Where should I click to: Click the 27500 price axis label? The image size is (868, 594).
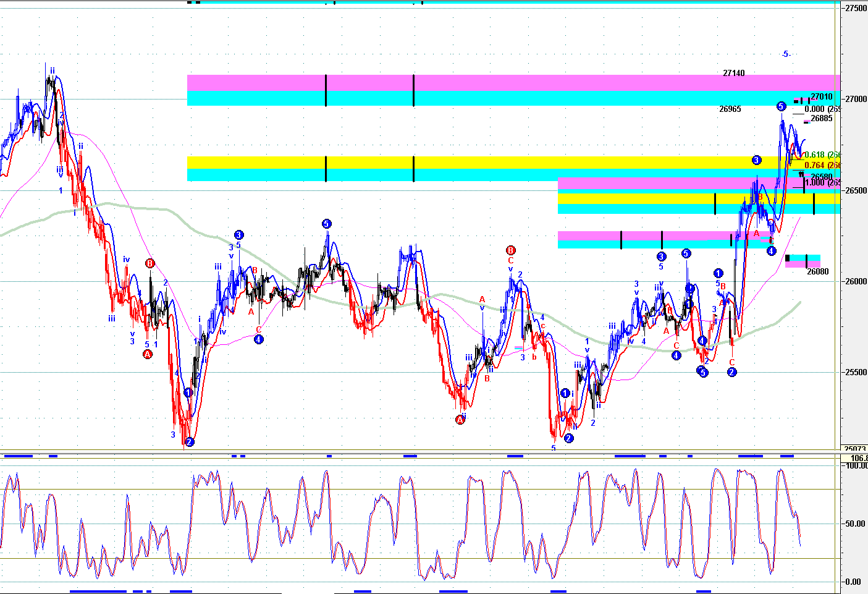pyautogui.click(x=857, y=8)
